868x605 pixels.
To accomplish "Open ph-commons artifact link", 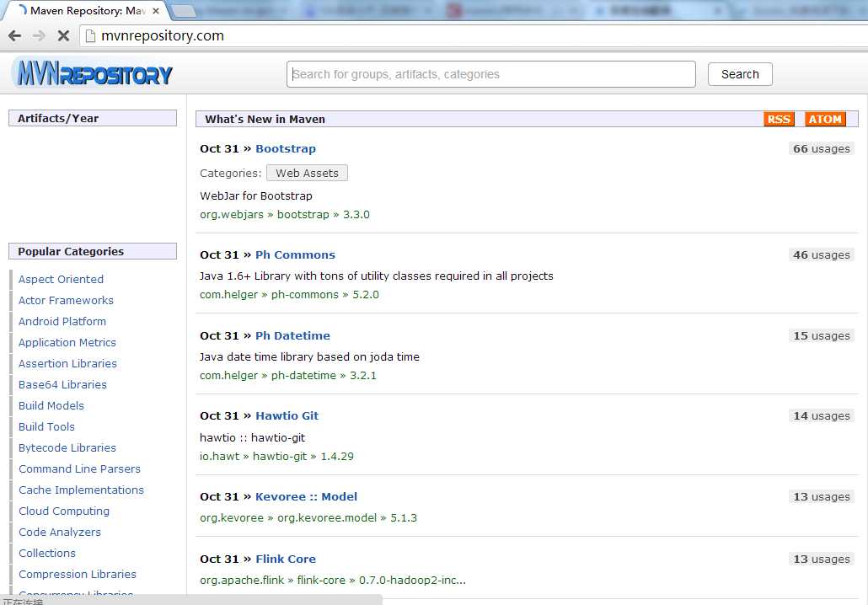I will pyautogui.click(x=304, y=294).
